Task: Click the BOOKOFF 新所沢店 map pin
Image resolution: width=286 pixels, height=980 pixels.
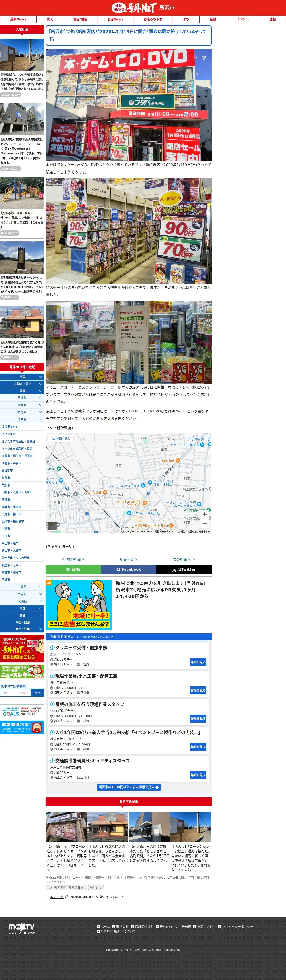Action: tap(129, 513)
